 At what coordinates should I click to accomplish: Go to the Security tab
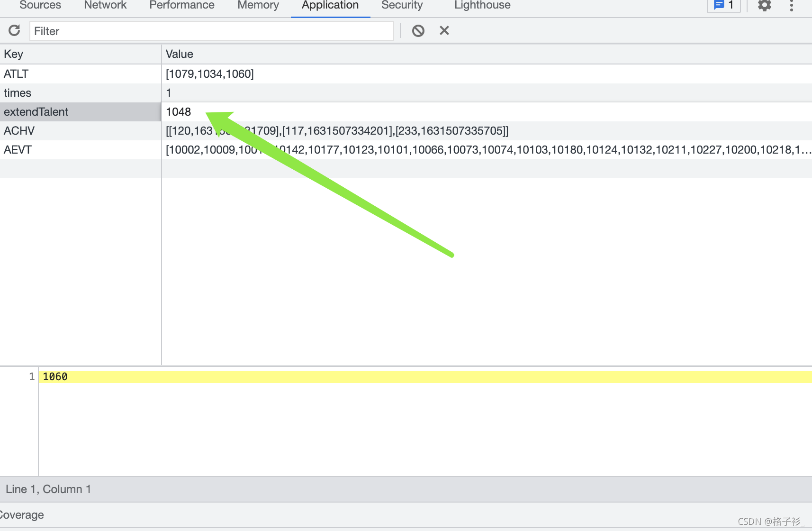pyautogui.click(x=402, y=5)
